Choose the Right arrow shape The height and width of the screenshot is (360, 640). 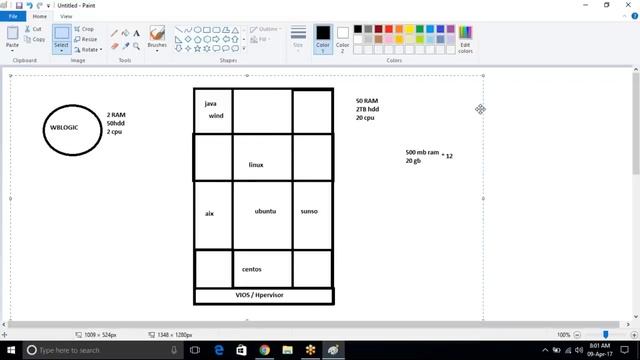coord(216,39)
